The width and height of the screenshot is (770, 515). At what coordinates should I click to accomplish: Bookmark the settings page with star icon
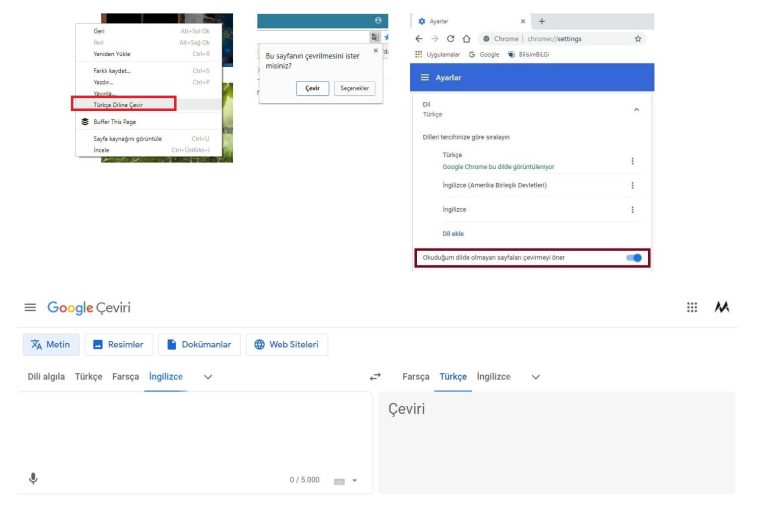tap(638, 39)
